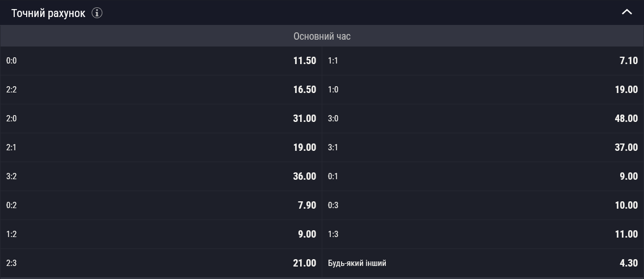This screenshot has width=644, height=279.
Task: Pick the 2:2 outcome at 16.50
Action: pos(161,90)
